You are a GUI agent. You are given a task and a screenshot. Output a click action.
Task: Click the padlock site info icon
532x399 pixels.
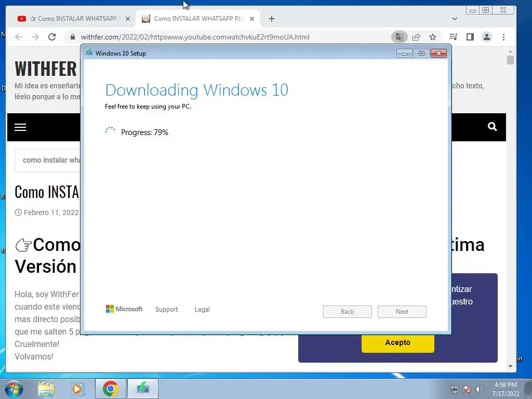point(72,37)
